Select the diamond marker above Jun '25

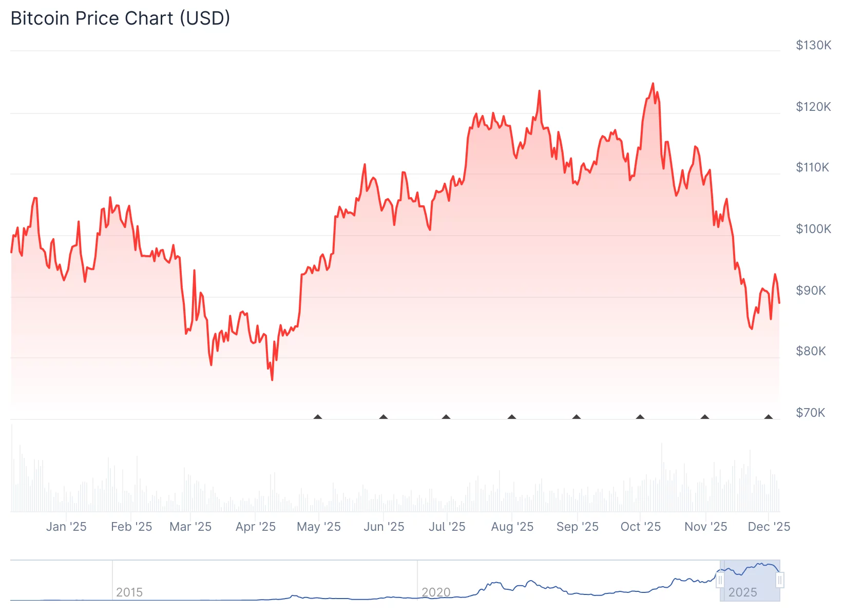(383, 417)
